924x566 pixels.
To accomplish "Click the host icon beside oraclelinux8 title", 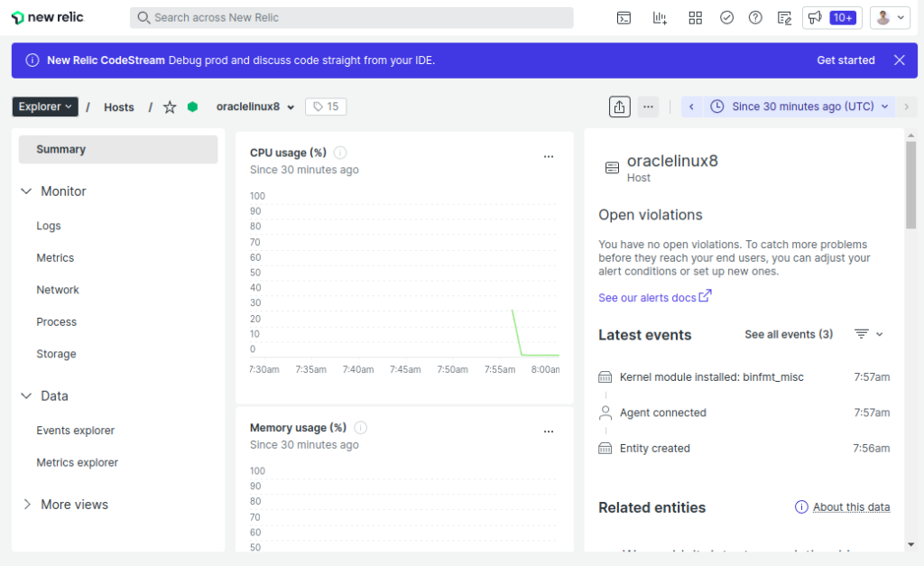I will tap(613, 167).
